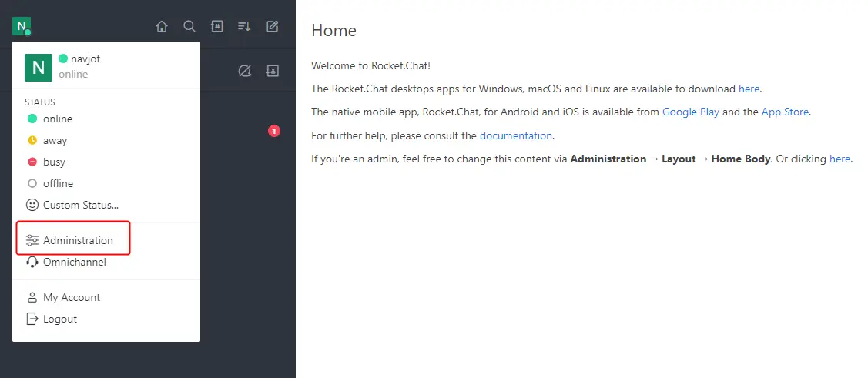The height and width of the screenshot is (378, 868).
Task: Click the 'Welcome to Rocket.Chat!' text
Action: (371, 66)
